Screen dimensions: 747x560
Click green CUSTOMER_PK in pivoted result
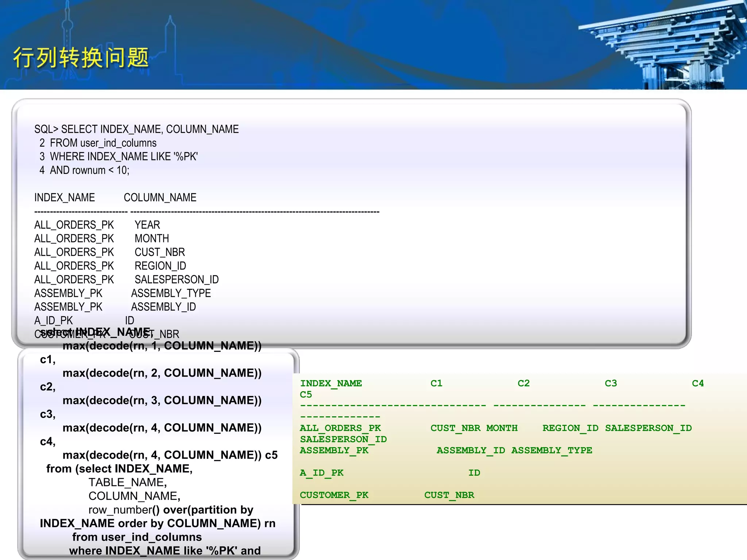click(x=334, y=495)
